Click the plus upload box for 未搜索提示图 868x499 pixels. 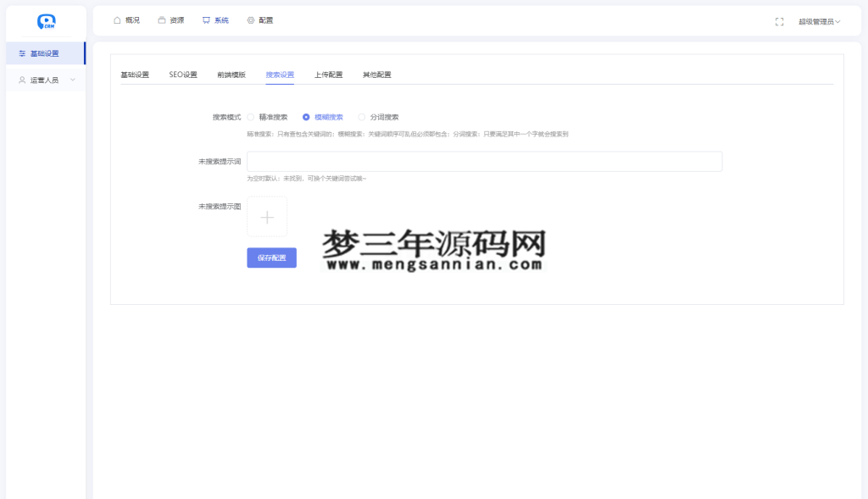pos(267,217)
